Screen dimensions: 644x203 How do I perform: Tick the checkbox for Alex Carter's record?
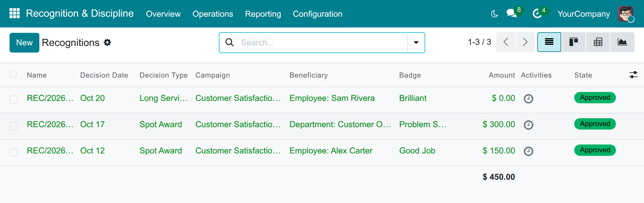(14, 152)
